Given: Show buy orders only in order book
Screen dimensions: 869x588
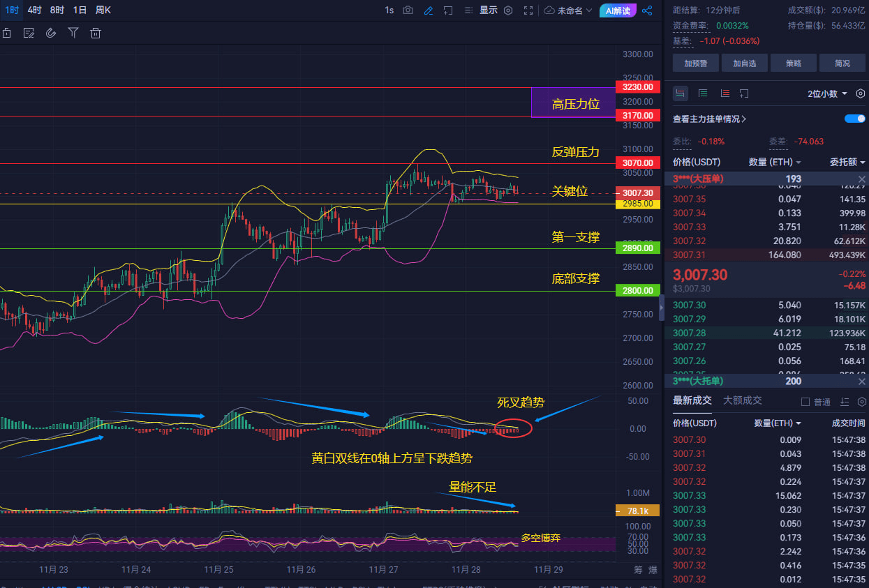Looking at the screenshot, I should point(703,93).
